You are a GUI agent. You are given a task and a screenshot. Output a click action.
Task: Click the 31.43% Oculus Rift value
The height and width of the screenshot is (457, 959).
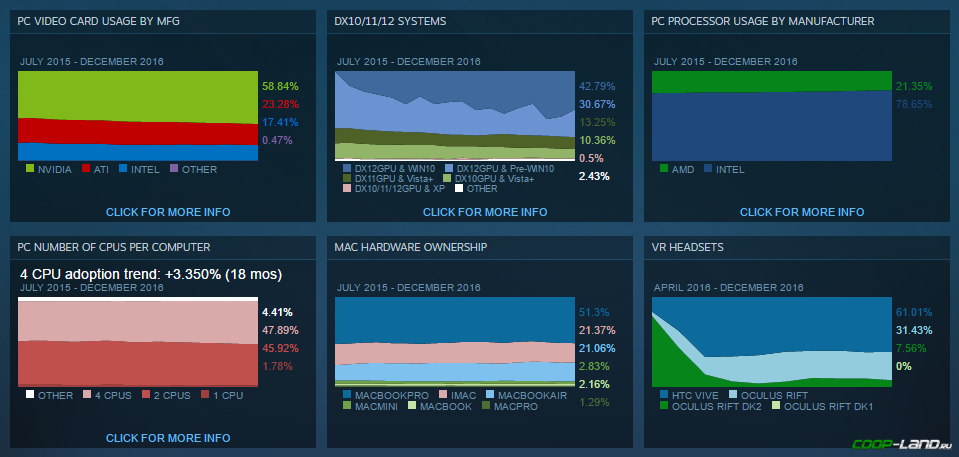[914, 330]
